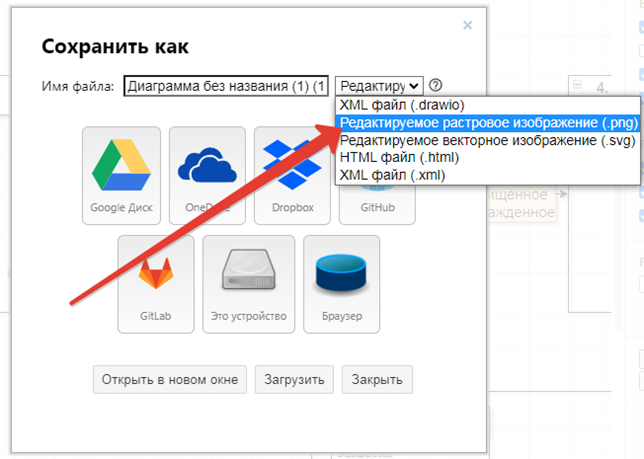Dismiss the dialog with the × icon

468,25
